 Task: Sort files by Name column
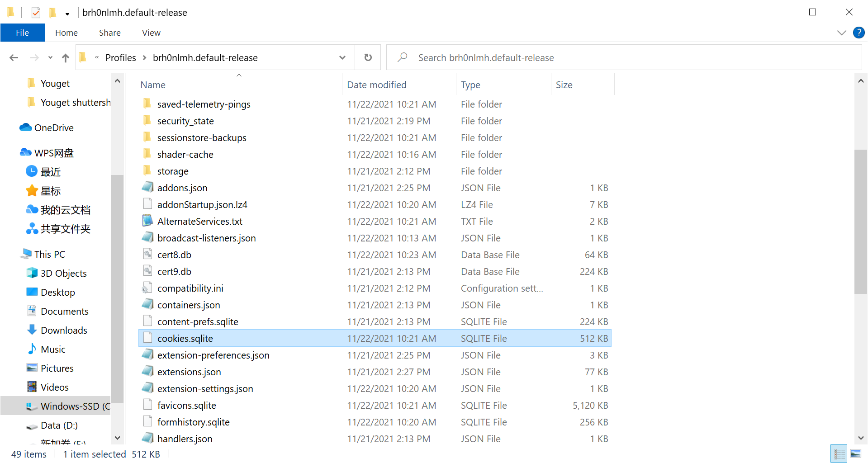coord(153,85)
